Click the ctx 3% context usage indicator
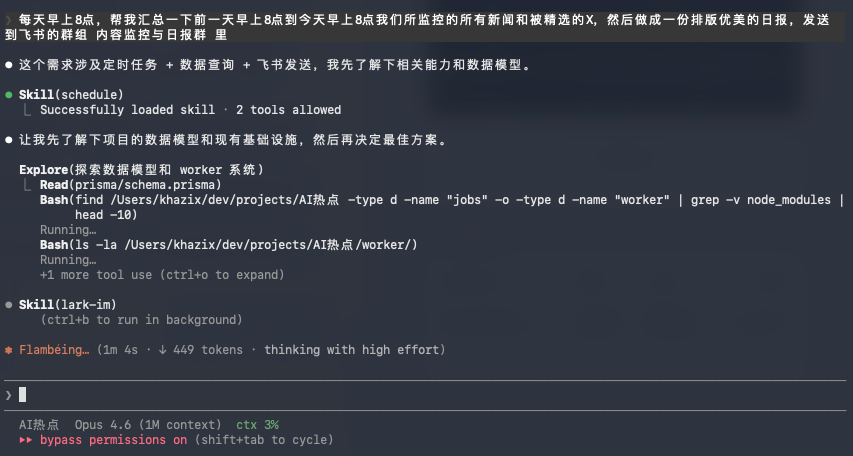Screen dimensions: 853x456 click(257, 425)
